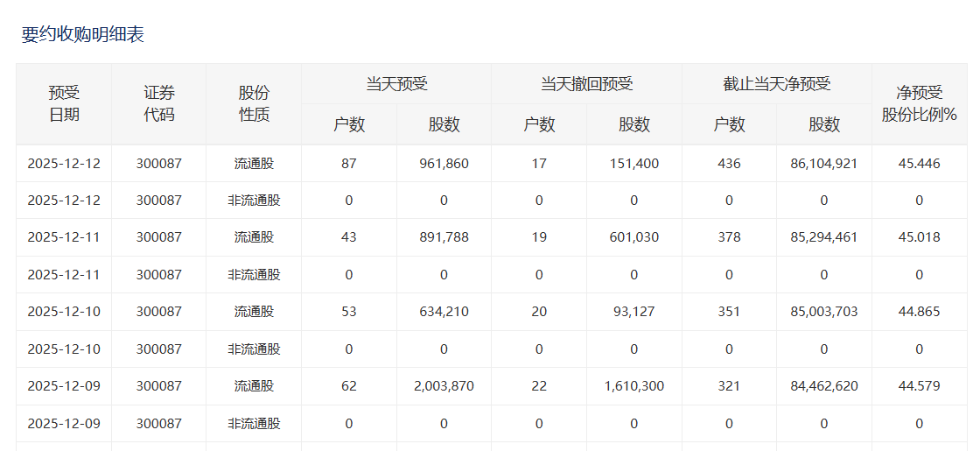Screen dimensions: 980x451
Task: Click 流通股 in the 2025-12-10 row
Action: 254,312
